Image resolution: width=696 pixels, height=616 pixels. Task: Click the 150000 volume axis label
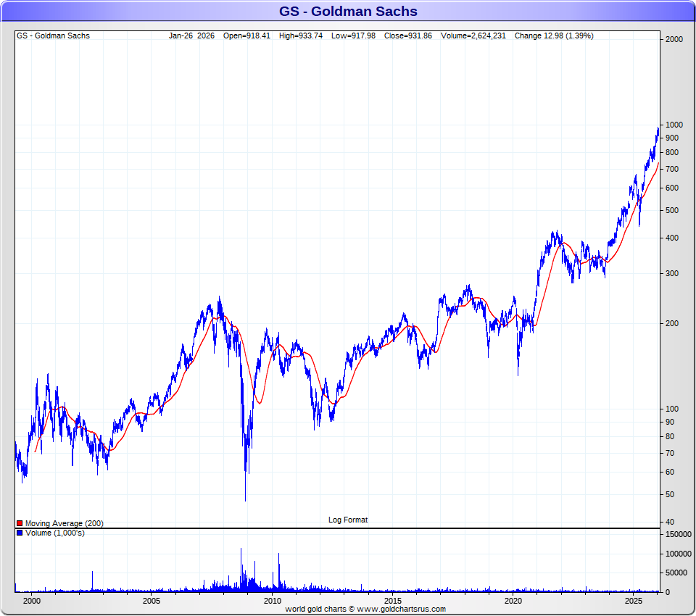click(679, 534)
